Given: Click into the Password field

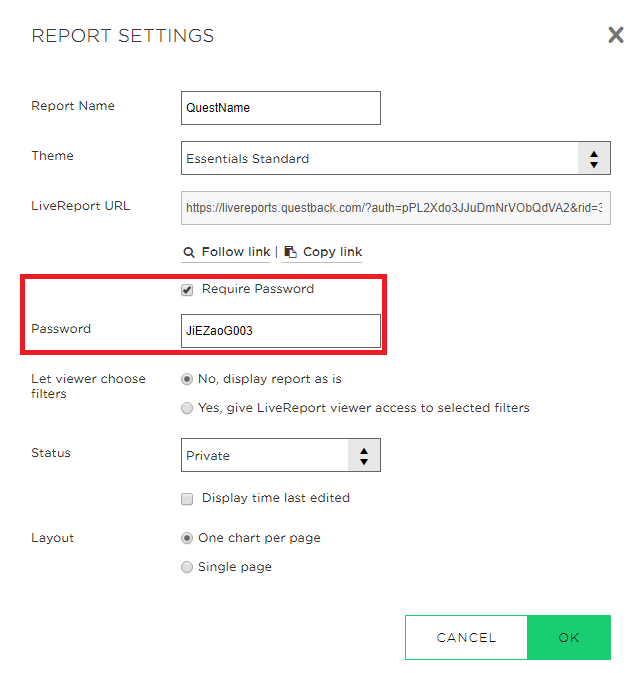Looking at the screenshot, I should (281, 330).
